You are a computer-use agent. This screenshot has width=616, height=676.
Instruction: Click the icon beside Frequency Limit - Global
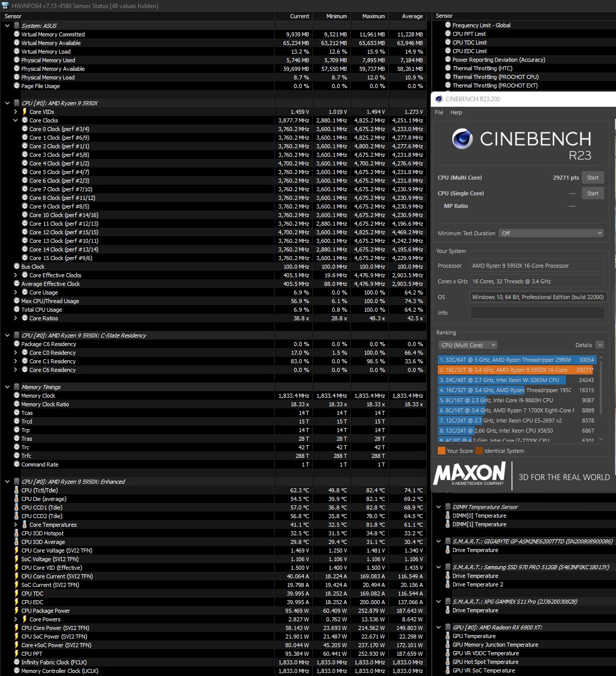click(448, 25)
